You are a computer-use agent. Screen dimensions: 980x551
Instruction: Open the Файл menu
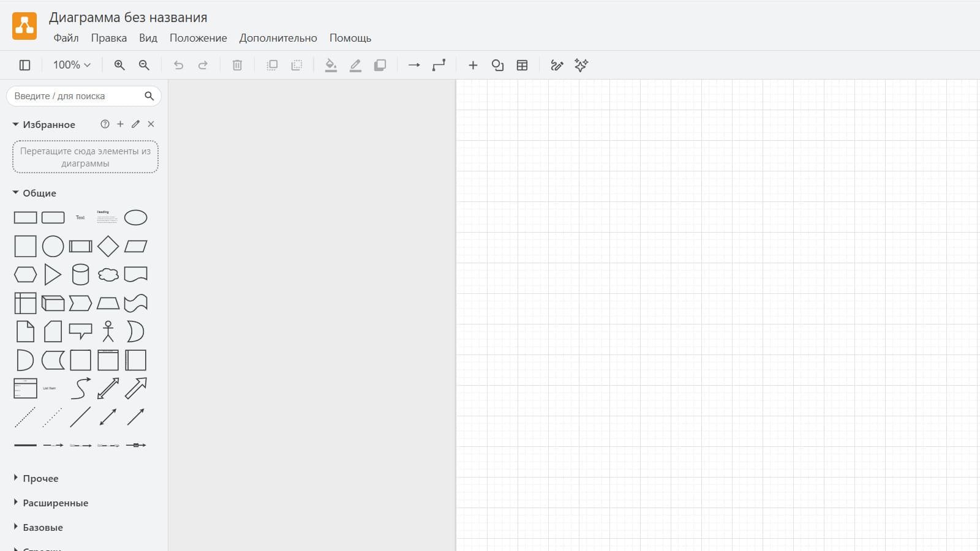(x=66, y=38)
